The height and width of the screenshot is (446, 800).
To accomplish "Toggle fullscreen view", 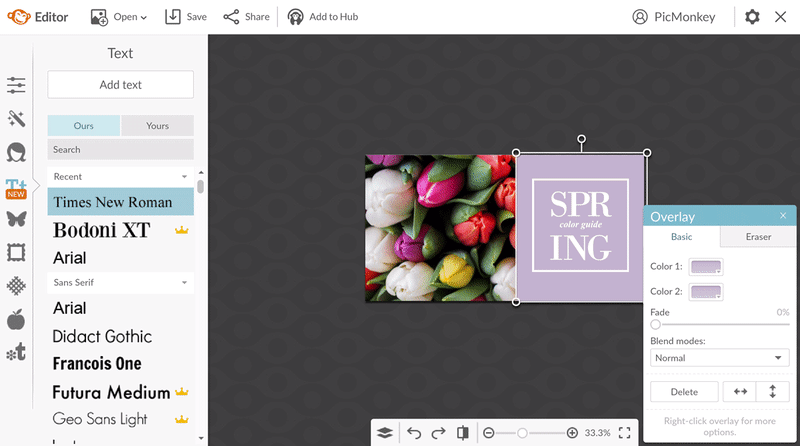I will tap(624, 433).
